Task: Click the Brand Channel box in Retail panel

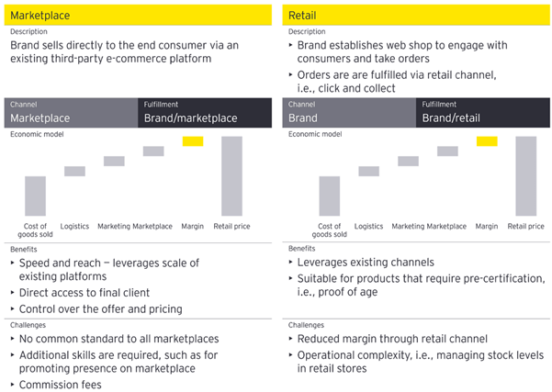Action: 349,113
